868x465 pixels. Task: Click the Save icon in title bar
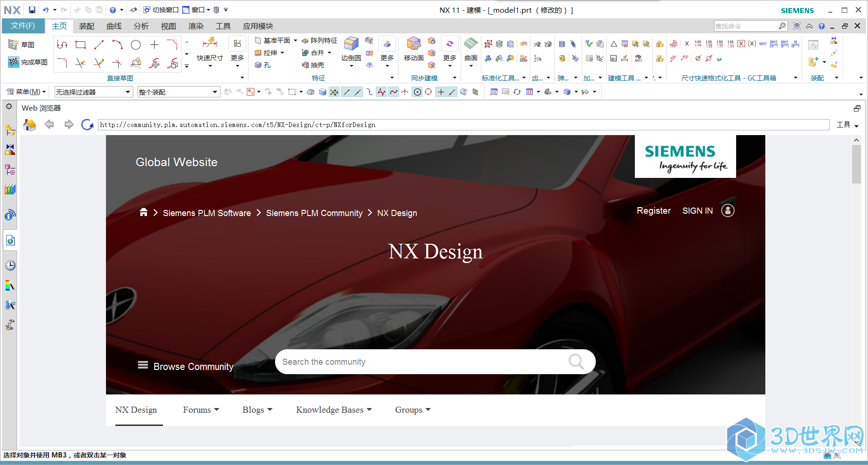pyautogui.click(x=32, y=10)
